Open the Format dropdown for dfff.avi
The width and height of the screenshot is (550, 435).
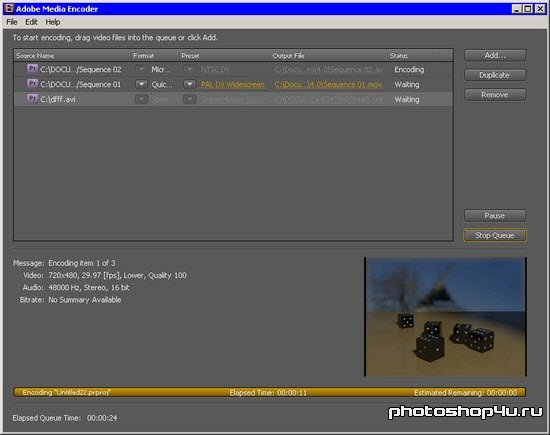click(141, 99)
